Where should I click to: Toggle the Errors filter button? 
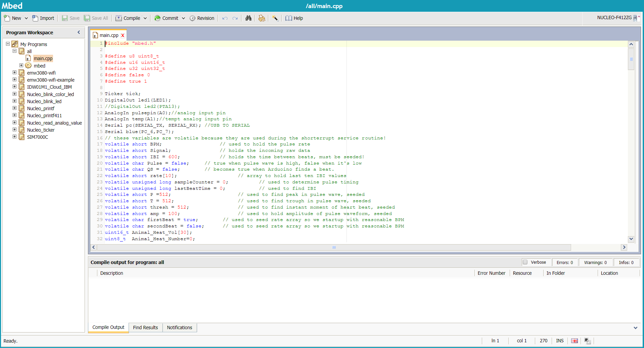click(564, 262)
